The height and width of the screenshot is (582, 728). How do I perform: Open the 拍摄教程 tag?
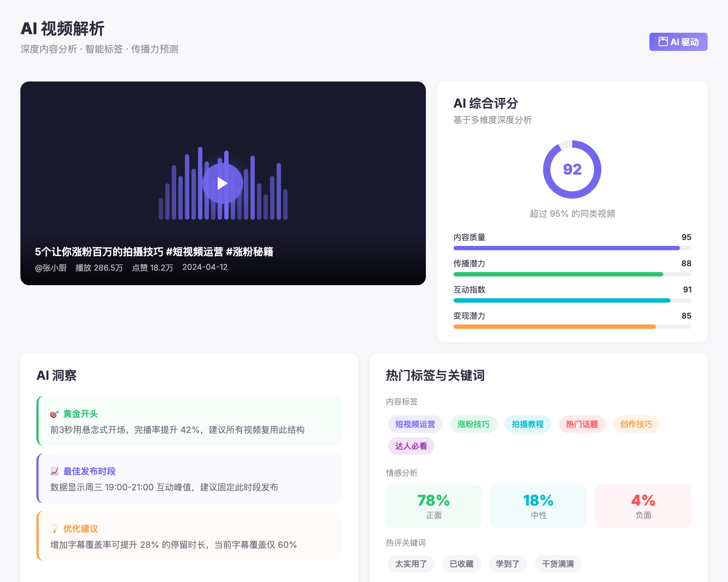coord(527,424)
